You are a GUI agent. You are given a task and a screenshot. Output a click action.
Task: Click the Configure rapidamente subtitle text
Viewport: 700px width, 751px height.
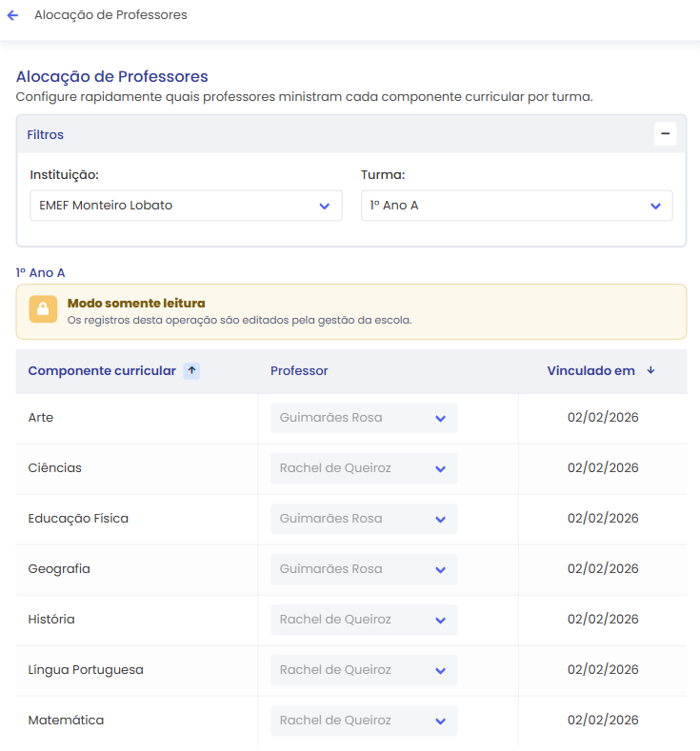pyautogui.click(x=304, y=97)
